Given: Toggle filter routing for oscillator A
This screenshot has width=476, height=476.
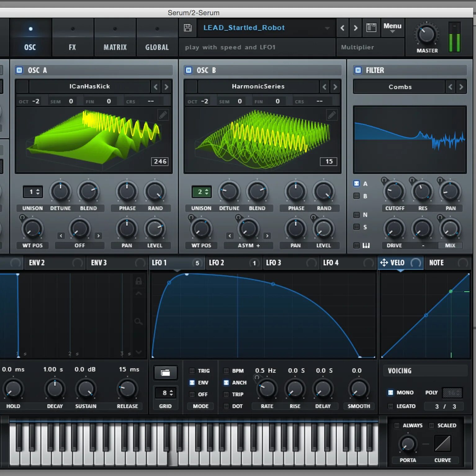Looking at the screenshot, I should [x=357, y=183].
